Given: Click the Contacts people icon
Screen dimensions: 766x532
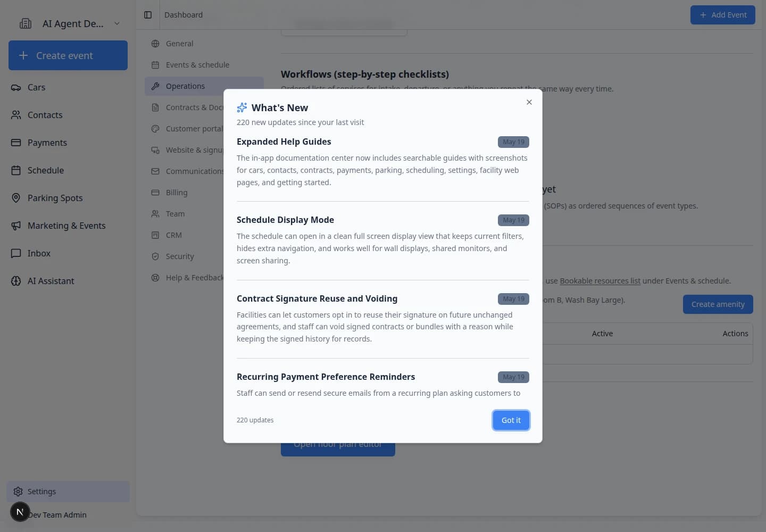Looking at the screenshot, I should point(16,115).
